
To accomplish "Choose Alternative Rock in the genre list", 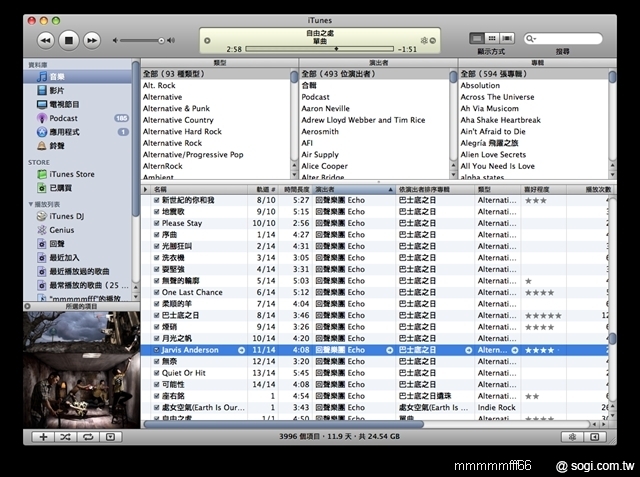I will pos(172,143).
